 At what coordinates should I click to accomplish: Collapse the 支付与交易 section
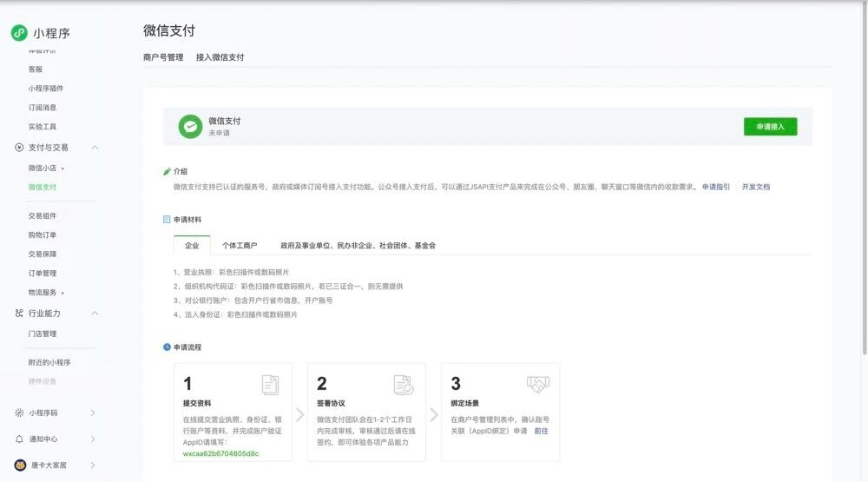tap(95, 148)
